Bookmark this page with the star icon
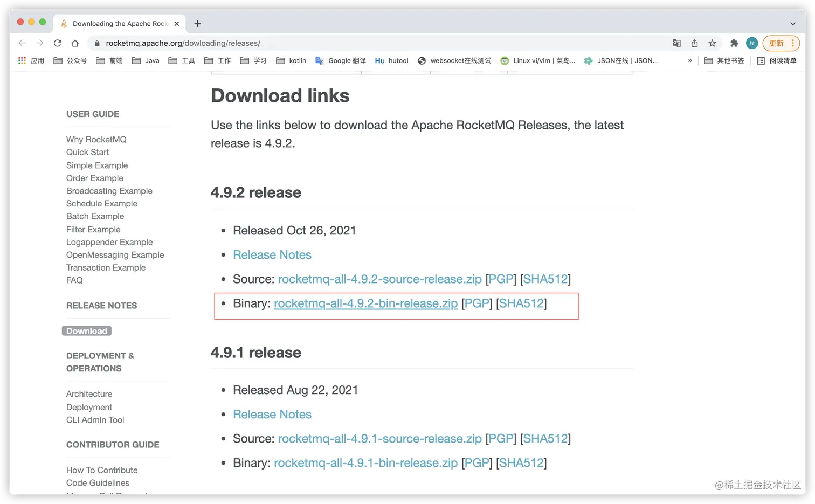 click(x=712, y=43)
